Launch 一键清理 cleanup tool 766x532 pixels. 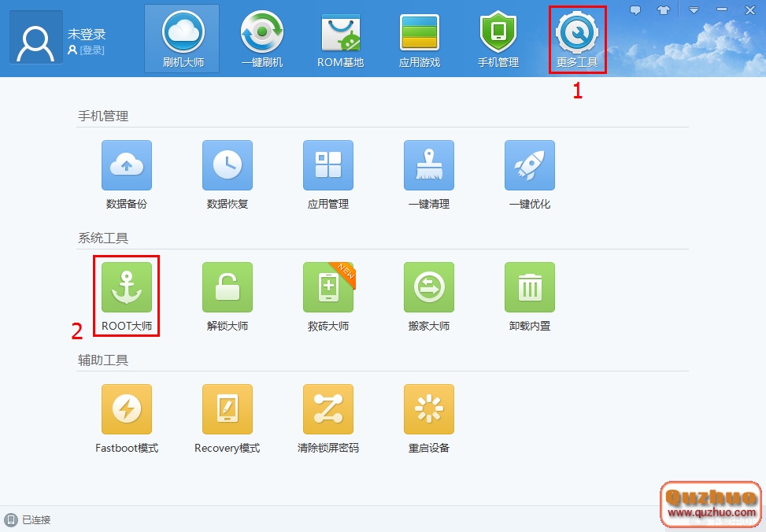pos(428,165)
